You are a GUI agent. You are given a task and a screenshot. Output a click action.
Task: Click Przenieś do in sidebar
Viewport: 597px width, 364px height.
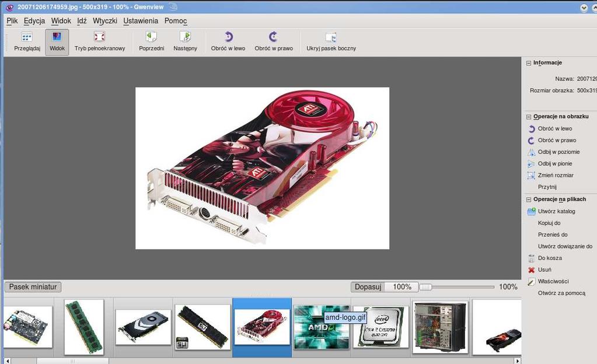[553, 235]
